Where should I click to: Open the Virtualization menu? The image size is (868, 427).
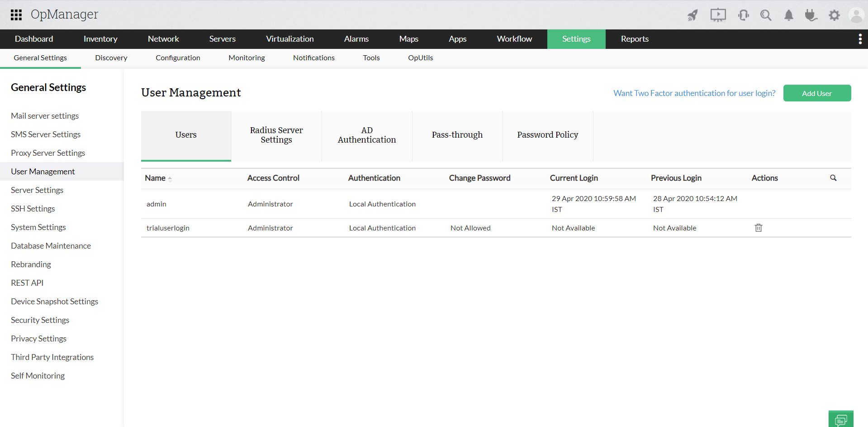(290, 39)
